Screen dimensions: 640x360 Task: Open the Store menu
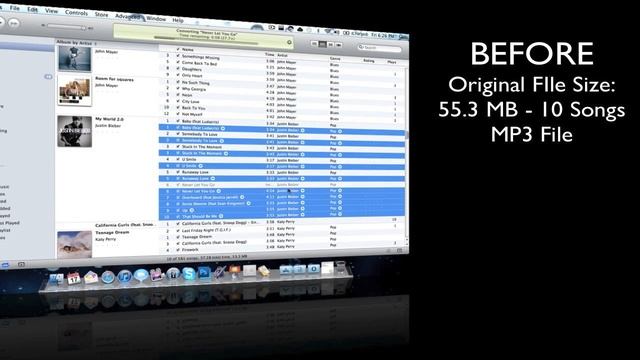(101, 14)
